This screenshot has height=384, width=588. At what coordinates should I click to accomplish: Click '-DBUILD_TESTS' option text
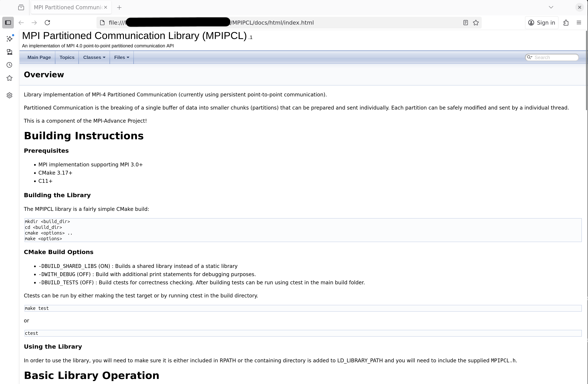click(x=58, y=283)
